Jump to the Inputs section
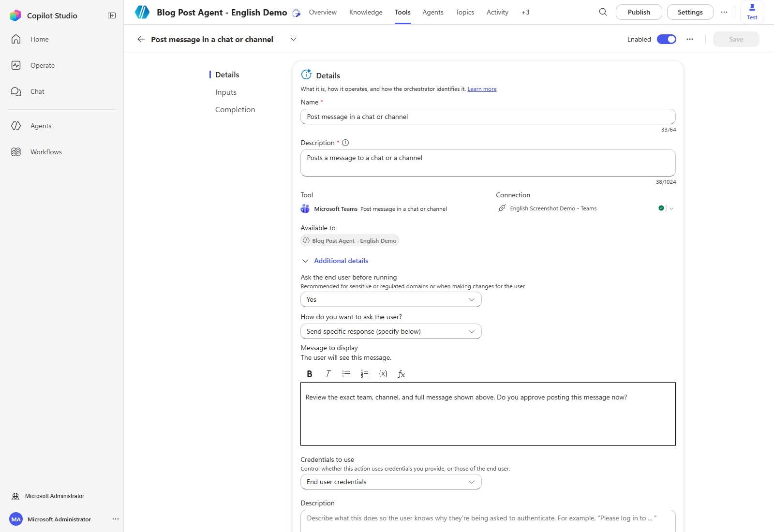 click(x=226, y=92)
